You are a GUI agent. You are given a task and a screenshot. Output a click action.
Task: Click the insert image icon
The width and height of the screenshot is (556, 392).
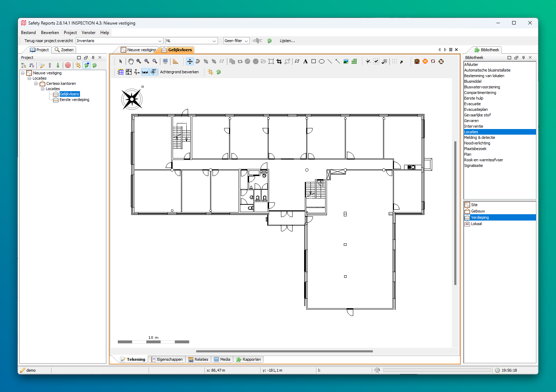[x=346, y=61]
